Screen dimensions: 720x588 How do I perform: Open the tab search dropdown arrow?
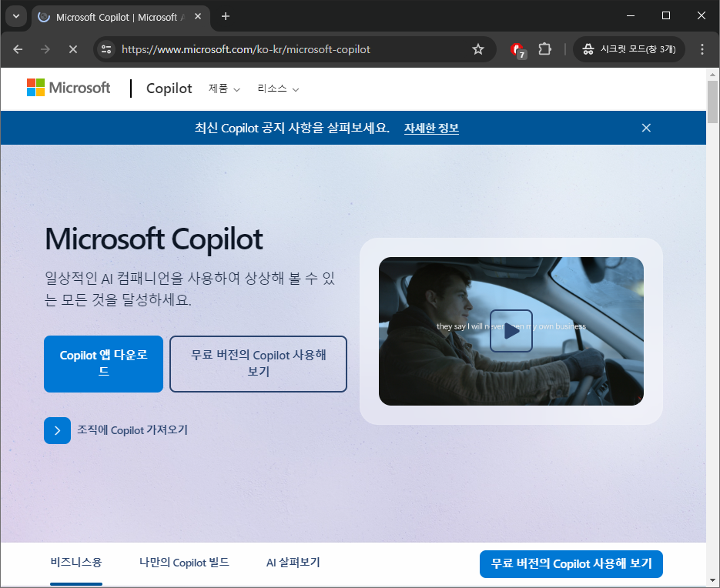[16, 16]
